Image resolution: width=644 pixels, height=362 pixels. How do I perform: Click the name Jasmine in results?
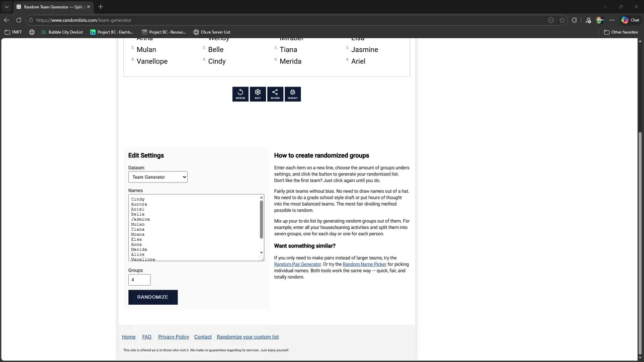click(365, 49)
